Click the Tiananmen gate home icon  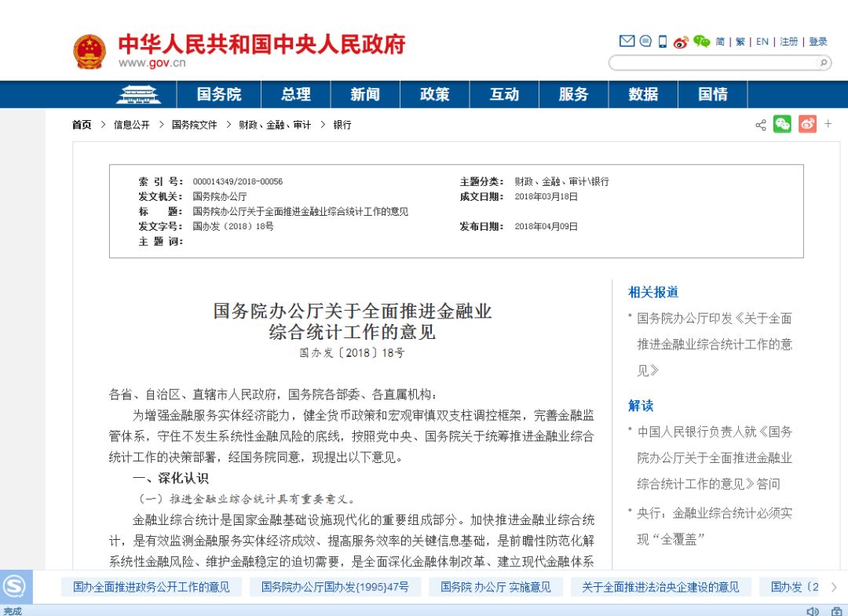tap(138, 95)
